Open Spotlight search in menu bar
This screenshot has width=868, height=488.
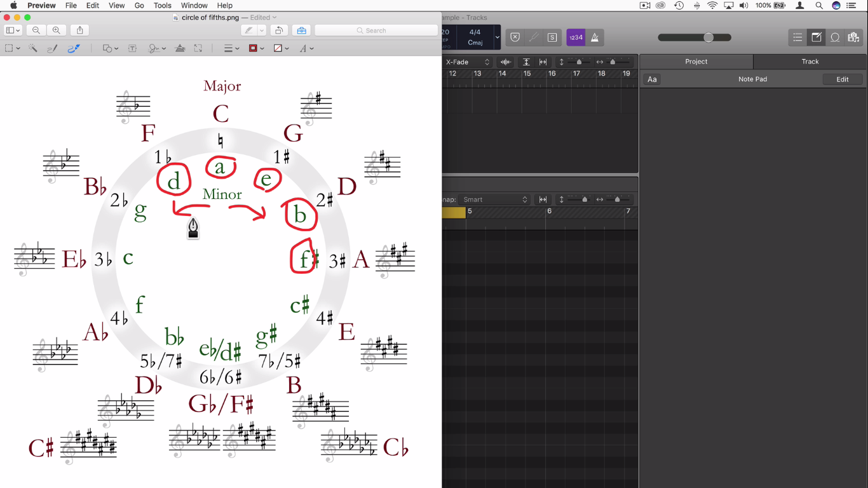819,6
